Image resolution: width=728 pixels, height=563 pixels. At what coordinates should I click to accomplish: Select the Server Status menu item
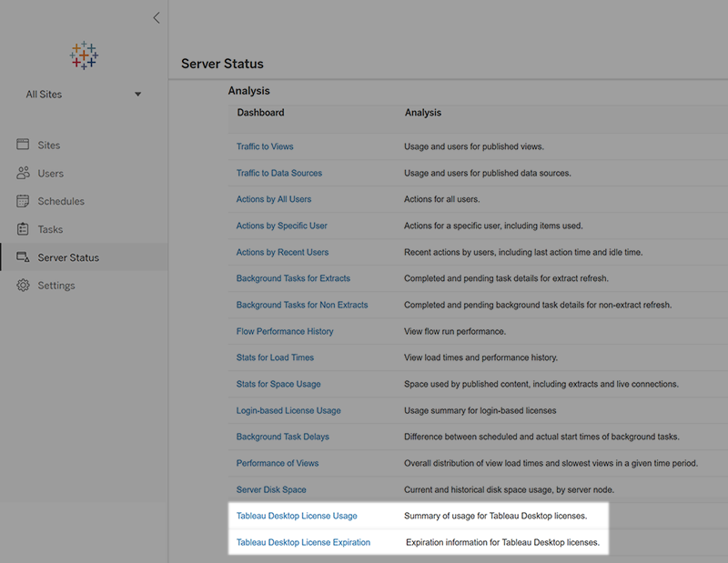68,257
